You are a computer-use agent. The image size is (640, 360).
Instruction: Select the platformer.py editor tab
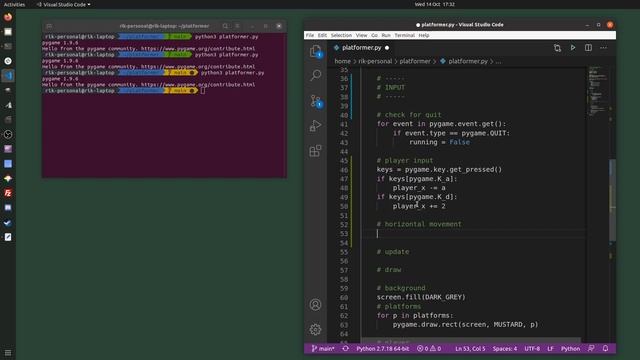(361, 48)
